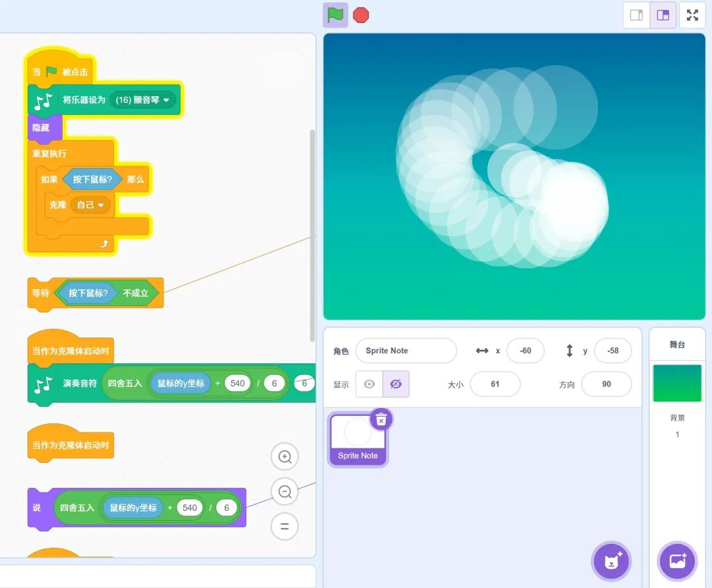Open the clone target dropdown 自己
Viewport: 712px width, 588px height.
coord(90,205)
